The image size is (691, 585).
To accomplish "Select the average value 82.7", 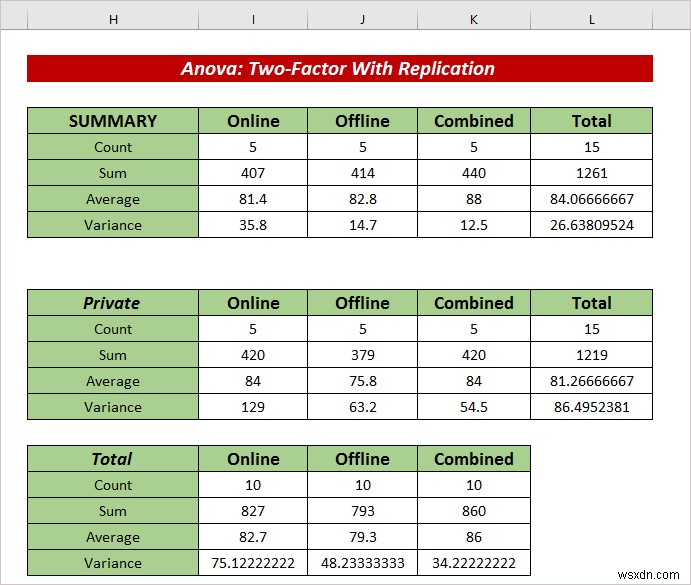I will [x=253, y=537].
